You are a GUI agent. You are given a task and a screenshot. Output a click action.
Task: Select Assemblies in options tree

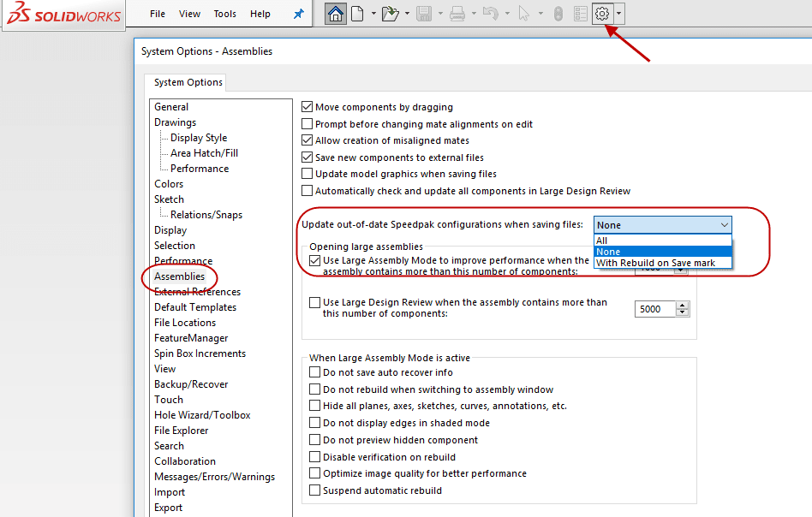tap(179, 276)
